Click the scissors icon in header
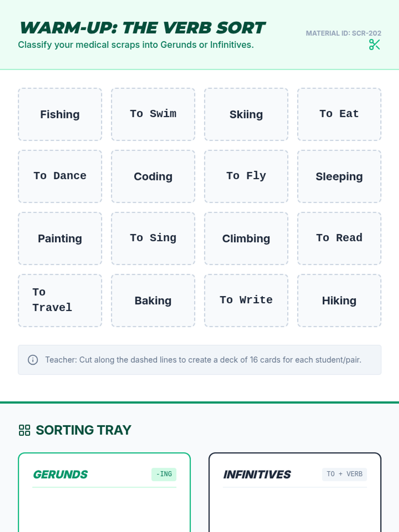The image size is (399, 532). point(374,45)
